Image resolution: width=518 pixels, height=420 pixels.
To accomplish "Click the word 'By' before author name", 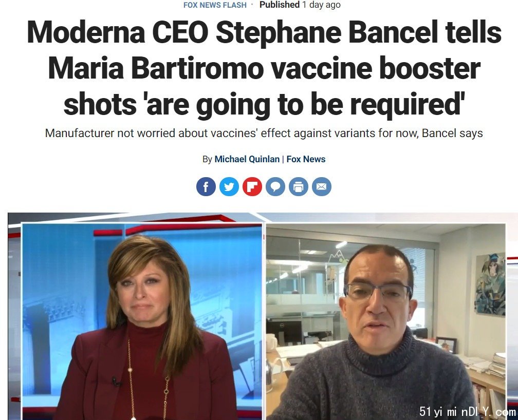I will (207, 159).
